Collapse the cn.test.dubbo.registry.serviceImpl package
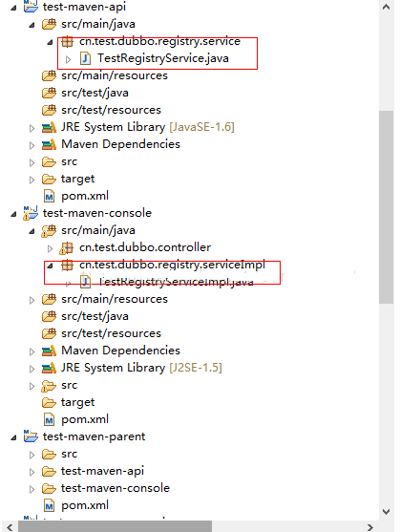 point(51,266)
